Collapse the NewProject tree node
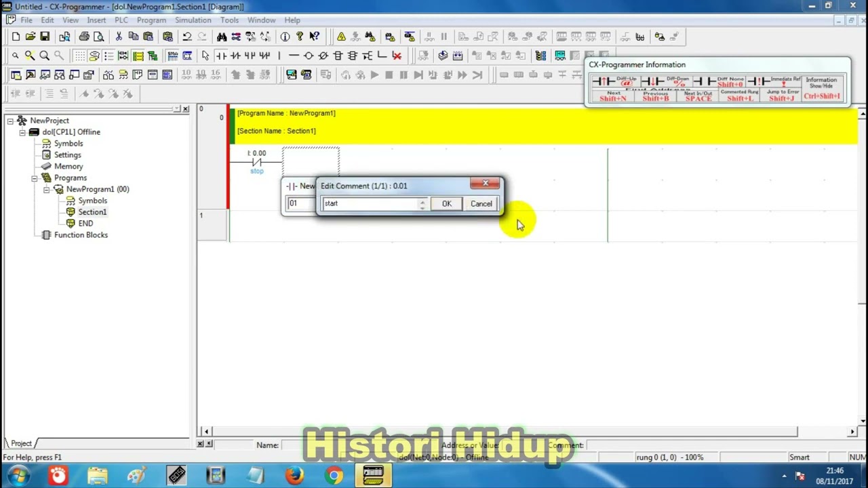The image size is (868, 488). point(10,121)
